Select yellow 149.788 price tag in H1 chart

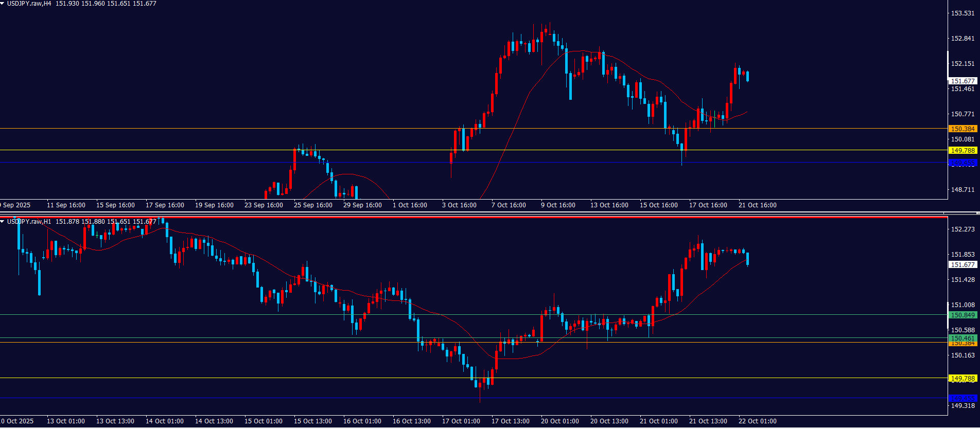[x=962, y=379]
